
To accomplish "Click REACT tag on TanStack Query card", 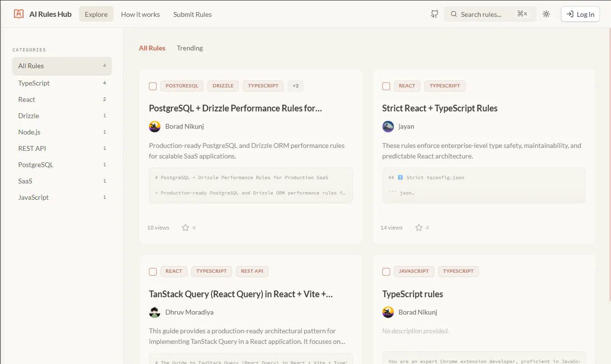I will point(174,271).
